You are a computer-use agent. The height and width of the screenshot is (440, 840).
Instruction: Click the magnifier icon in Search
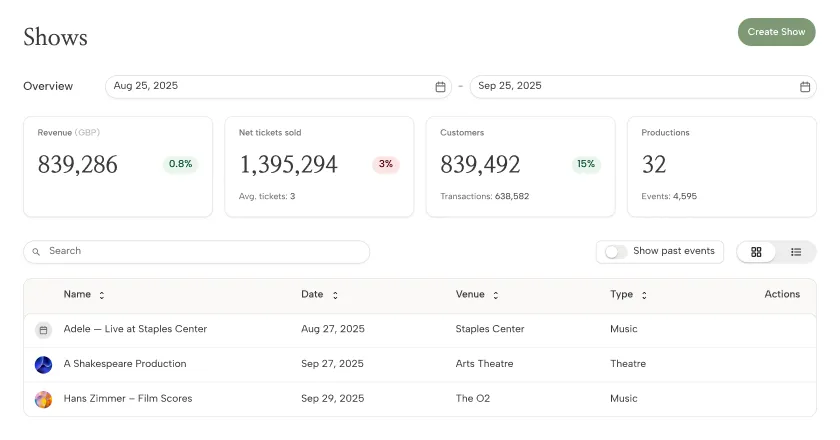click(x=36, y=251)
